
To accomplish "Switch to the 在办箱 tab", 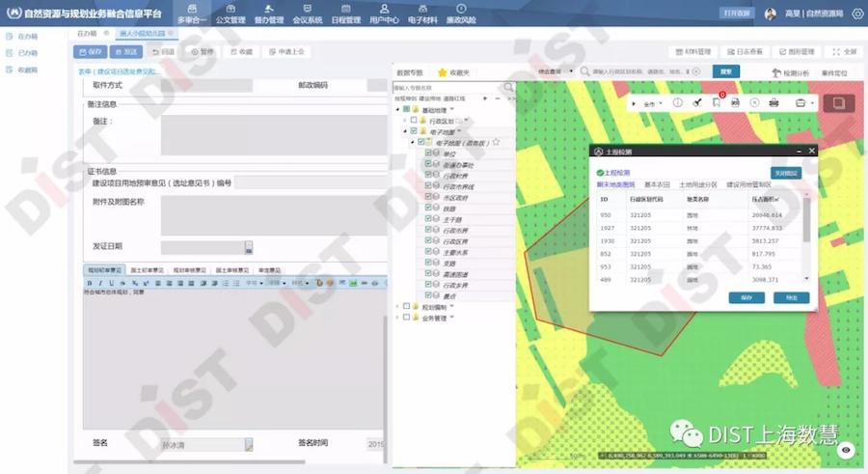I will tap(87, 33).
